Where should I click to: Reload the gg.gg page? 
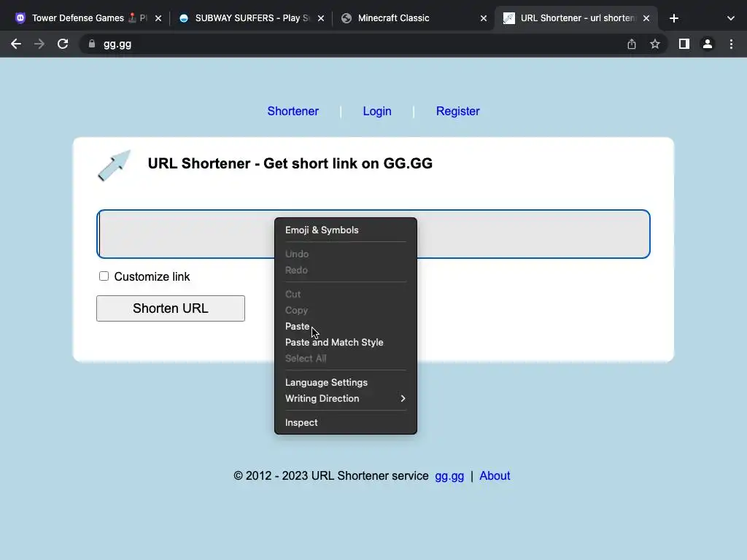(63, 44)
